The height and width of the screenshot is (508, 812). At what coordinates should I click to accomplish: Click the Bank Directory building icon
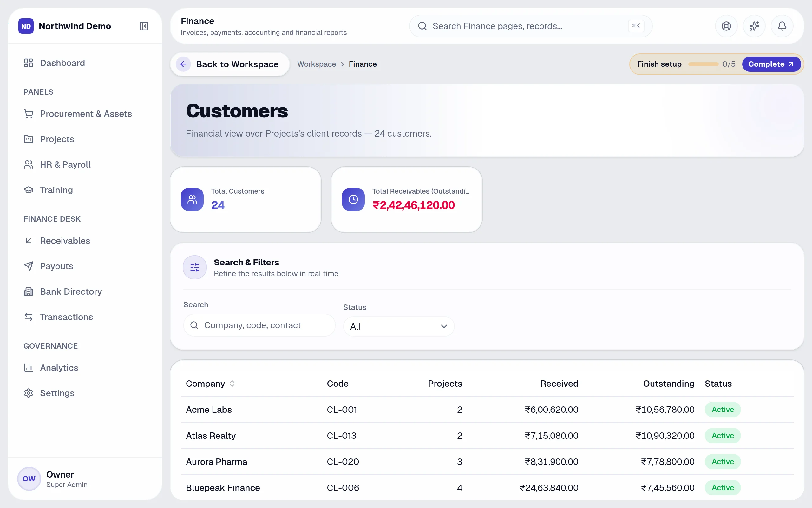(x=29, y=292)
